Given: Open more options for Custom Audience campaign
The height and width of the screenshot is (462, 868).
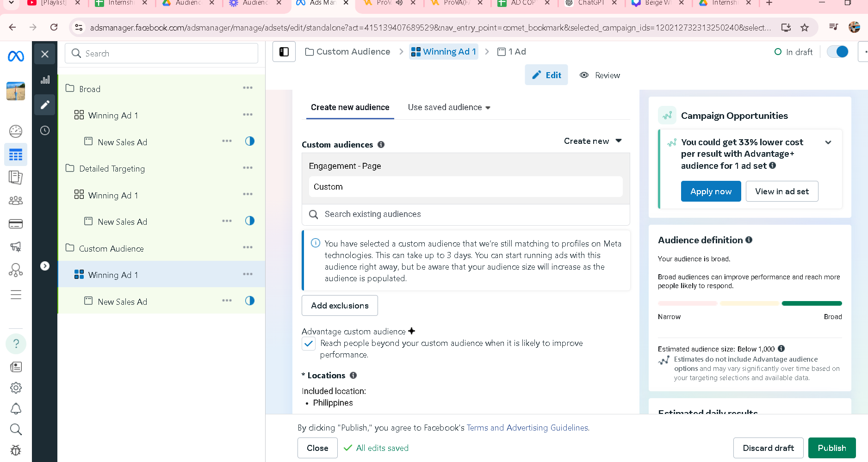Looking at the screenshot, I should tap(248, 247).
